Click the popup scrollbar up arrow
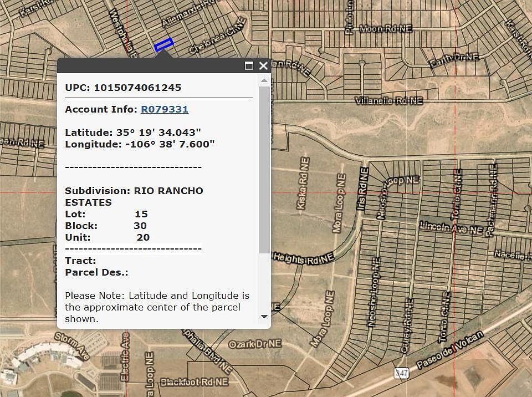Screen dimensions: 532x397 point(264,81)
